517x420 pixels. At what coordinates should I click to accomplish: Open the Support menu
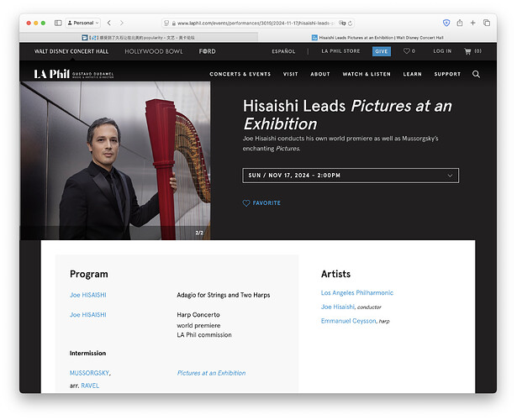point(447,74)
